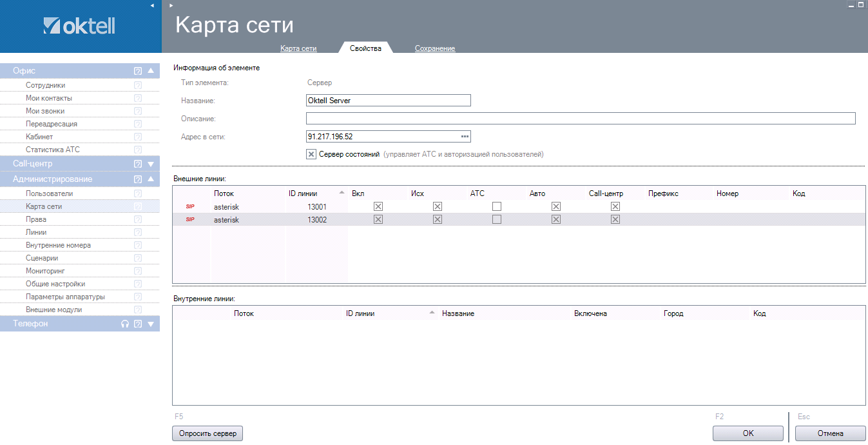Screen dimensions: 868x445
Task: Click the headset icon in Телефон section
Action: click(125, 324)
